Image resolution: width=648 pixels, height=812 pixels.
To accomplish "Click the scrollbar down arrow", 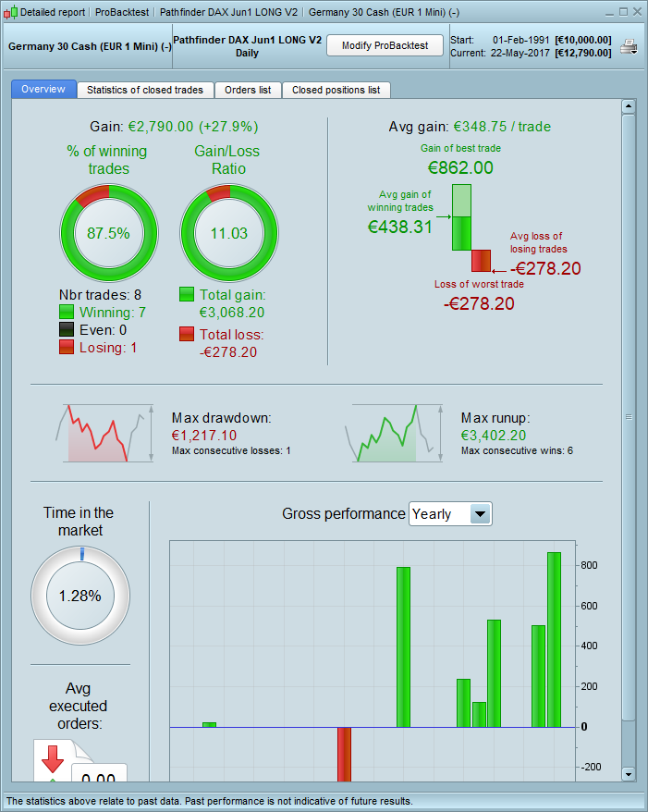I will pyautogui.click(x=629, y=775).
